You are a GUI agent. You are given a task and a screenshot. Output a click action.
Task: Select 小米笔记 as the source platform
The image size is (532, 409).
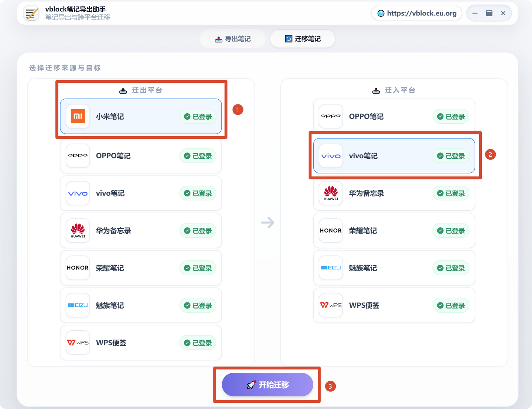point(141,116)
